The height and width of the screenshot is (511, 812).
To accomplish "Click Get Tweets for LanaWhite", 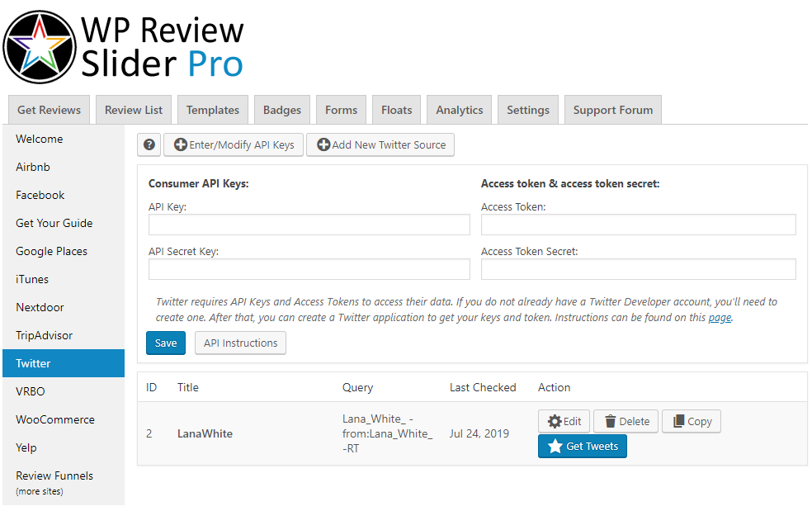I will (x=583, y=447).
